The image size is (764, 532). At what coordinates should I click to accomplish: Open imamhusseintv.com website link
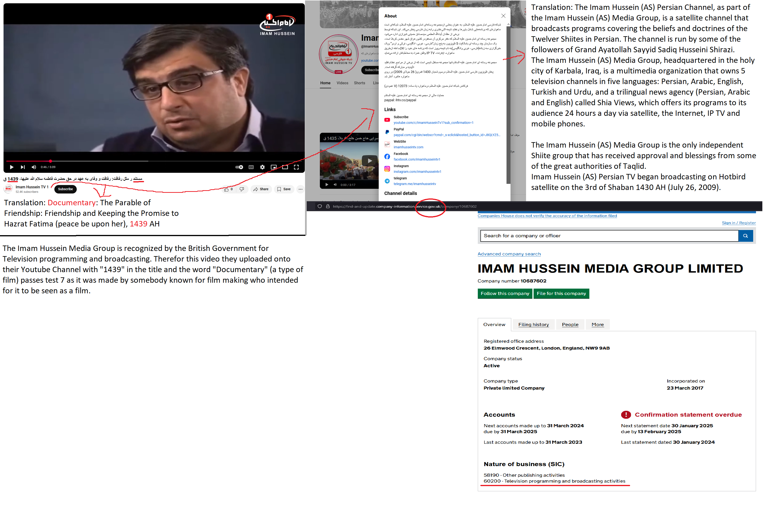[409, 147]
